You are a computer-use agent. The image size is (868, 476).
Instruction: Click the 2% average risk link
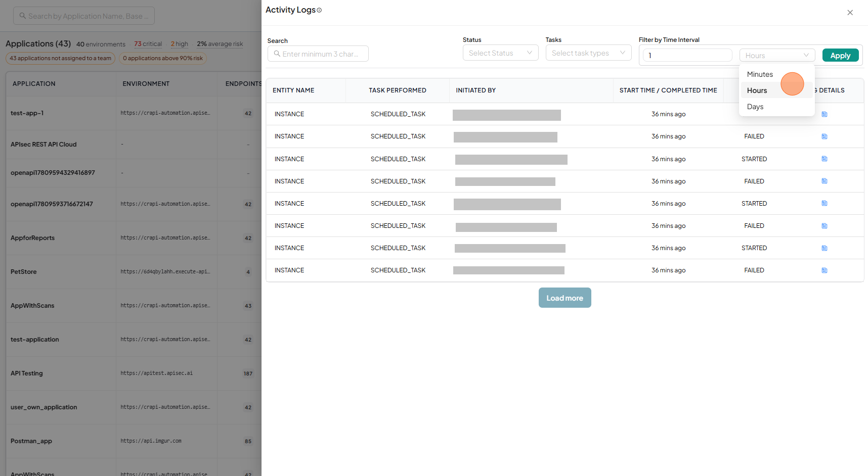coord(220,44)
